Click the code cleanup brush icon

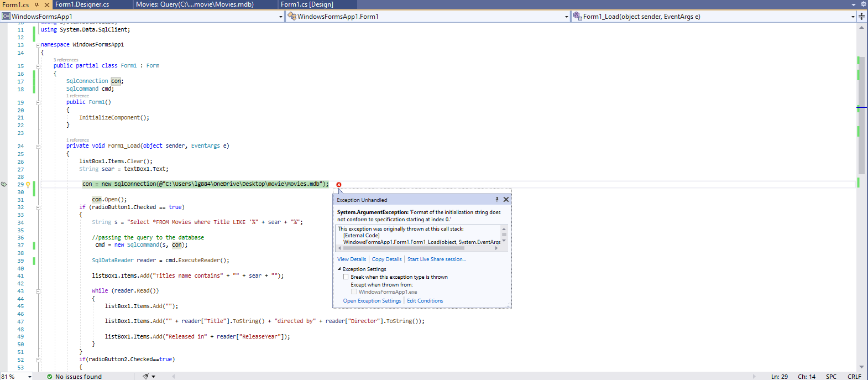coord(145,376)
